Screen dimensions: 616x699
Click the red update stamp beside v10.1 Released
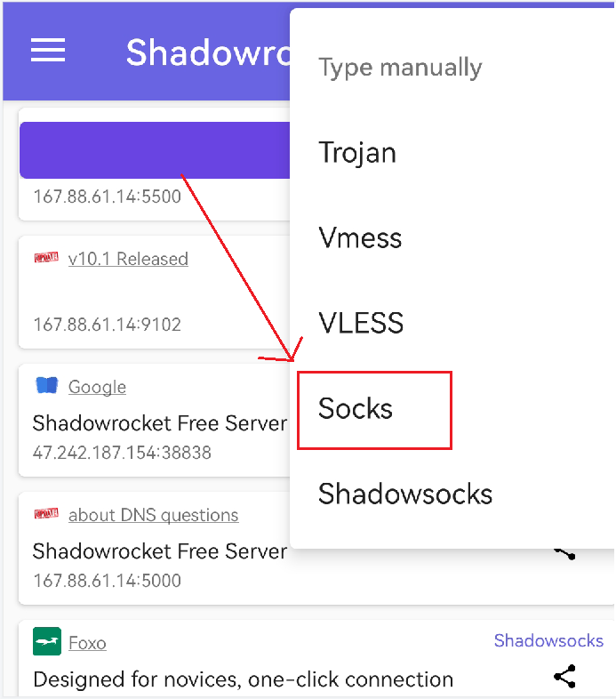(46, 257)
